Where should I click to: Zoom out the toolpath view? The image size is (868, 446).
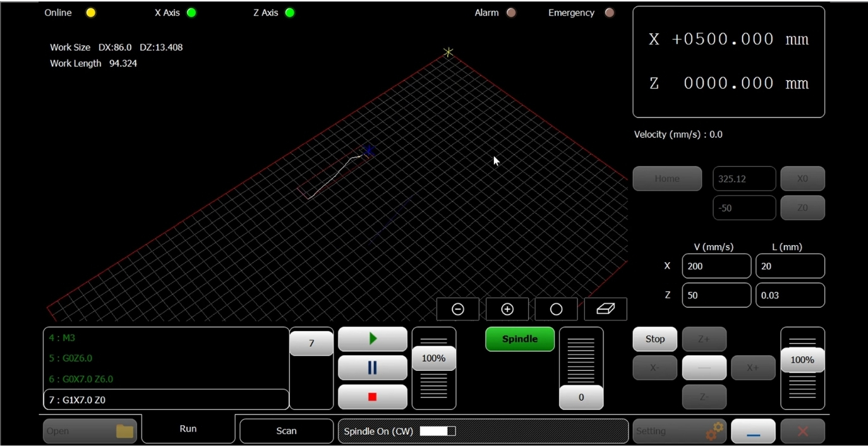click(458, 309)
